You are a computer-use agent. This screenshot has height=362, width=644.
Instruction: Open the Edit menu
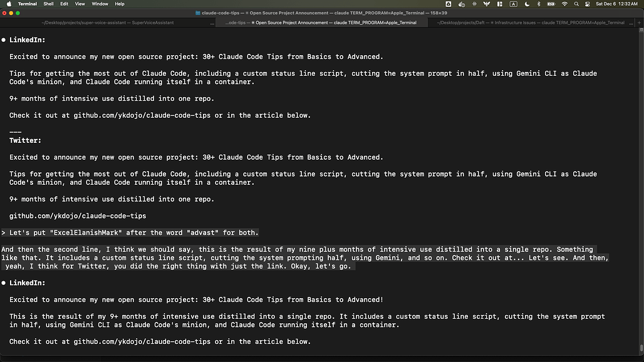coord(64,4)
